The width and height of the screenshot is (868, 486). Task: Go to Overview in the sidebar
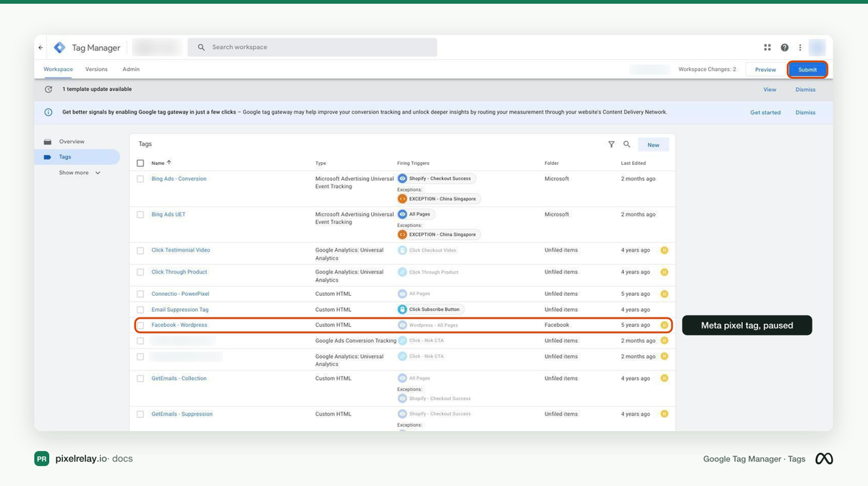point(72,142)
